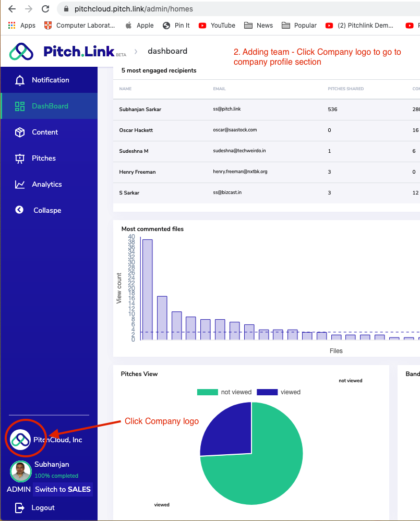Collapse sidebar via Collaspe label
This screenshot has width=420, height=521.
tap(47, 210)
